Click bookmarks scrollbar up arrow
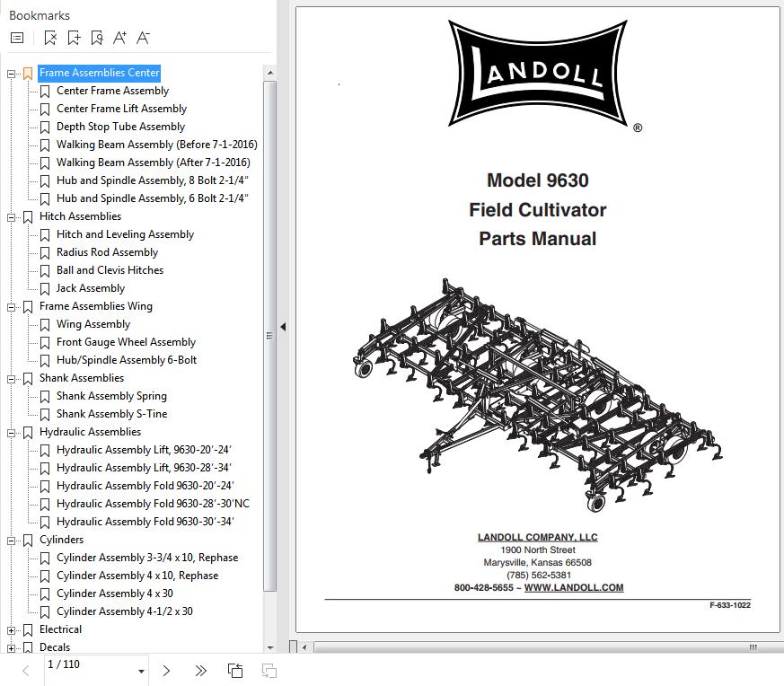 coord(270,73)
